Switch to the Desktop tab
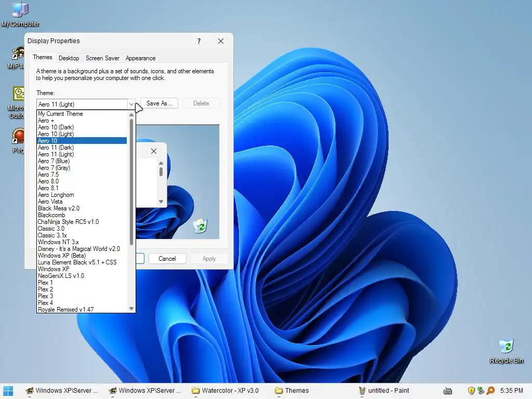 point(69,58)
